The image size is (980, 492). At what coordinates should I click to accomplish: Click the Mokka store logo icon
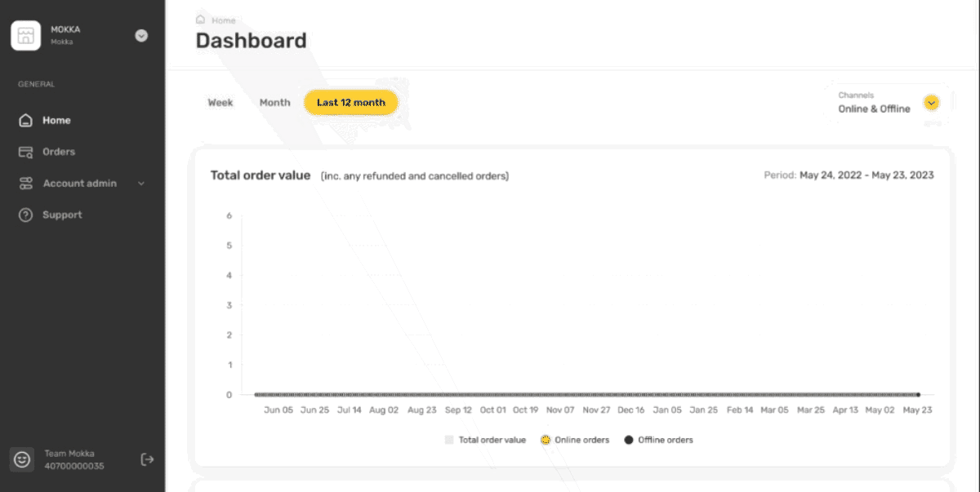25,36
